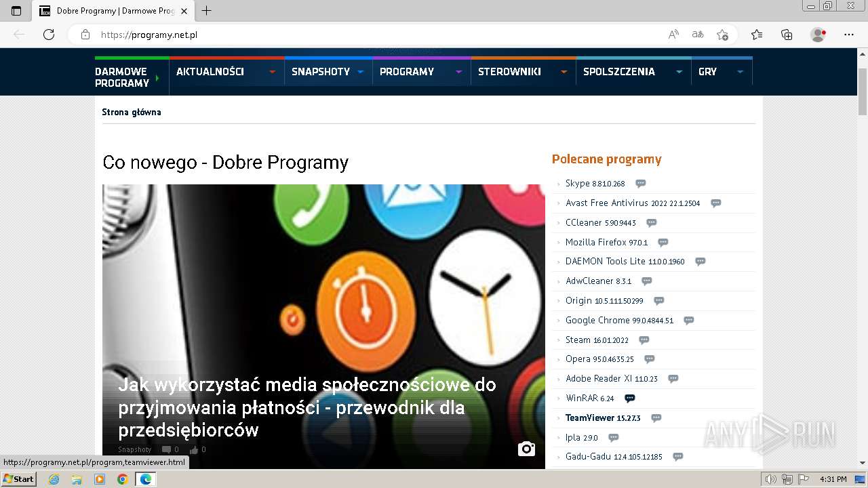Open the Gry menu item
868x488 pixels.
pos(707,72)
